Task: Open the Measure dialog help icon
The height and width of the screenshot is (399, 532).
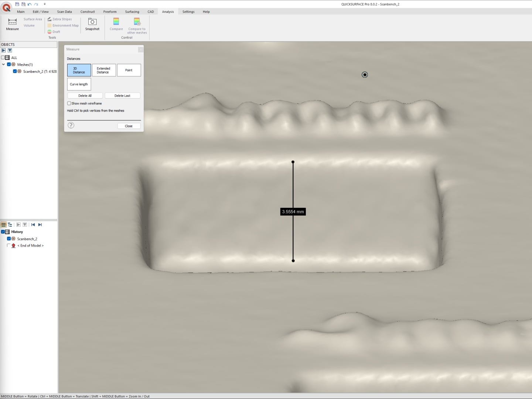Action: click(71, 125)
